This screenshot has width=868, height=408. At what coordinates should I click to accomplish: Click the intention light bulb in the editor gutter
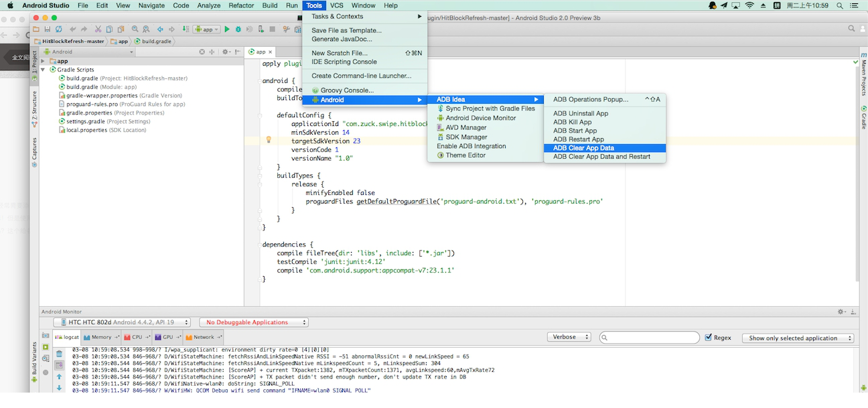[x=269, y=140]
